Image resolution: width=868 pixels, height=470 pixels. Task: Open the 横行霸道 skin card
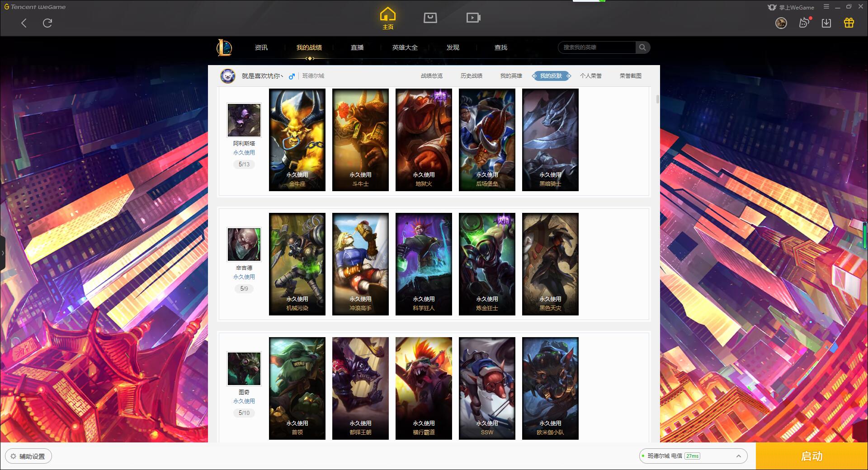pyautogui.click(x=424, y=388)
